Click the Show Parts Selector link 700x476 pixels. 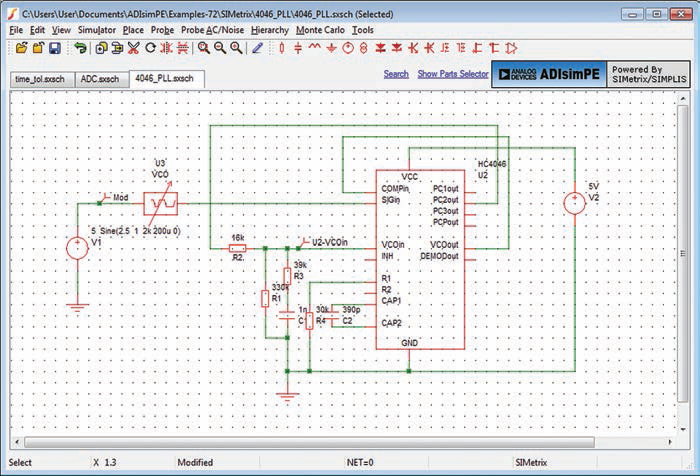[x=453, y=74]
